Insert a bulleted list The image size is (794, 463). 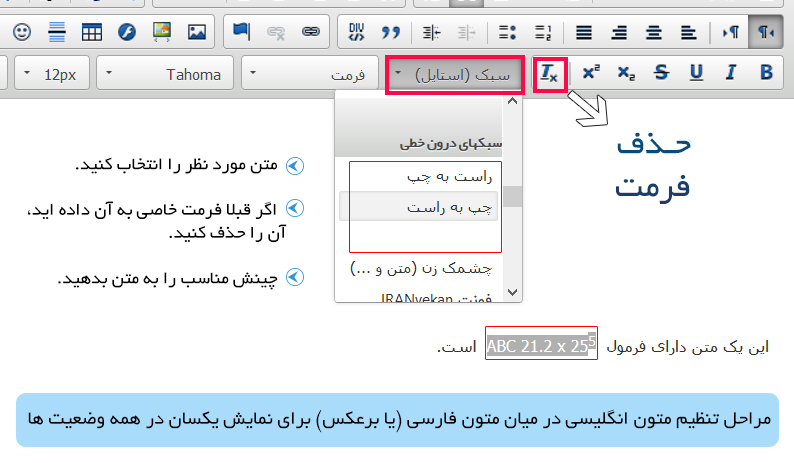(507, 31)
